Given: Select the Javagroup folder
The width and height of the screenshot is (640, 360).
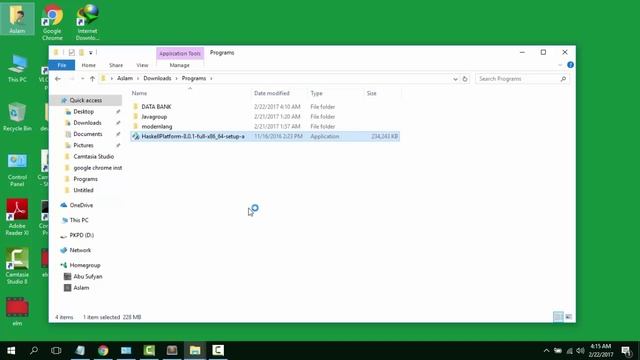Looking at the screenshot, I should (154, 117).
